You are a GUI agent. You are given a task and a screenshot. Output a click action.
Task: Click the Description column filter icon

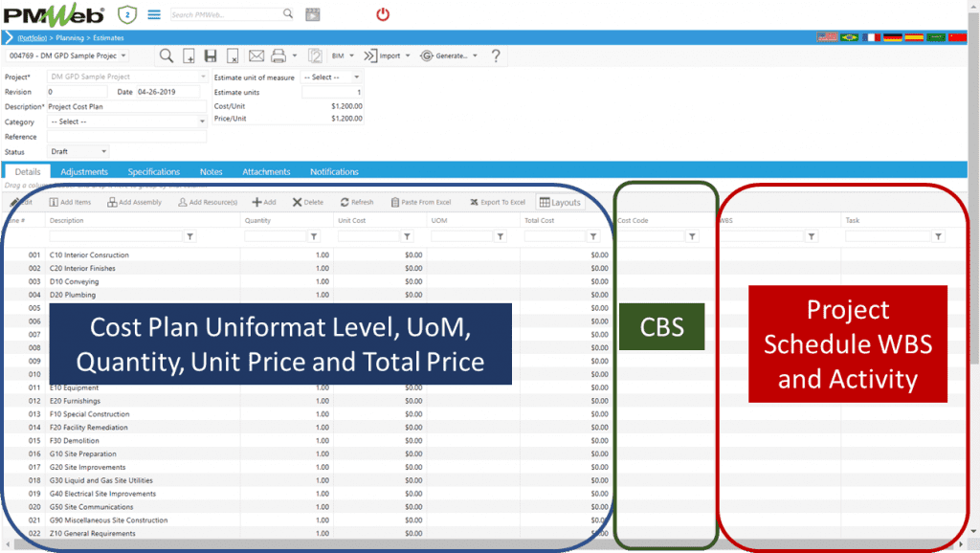(x=189, y=236)
